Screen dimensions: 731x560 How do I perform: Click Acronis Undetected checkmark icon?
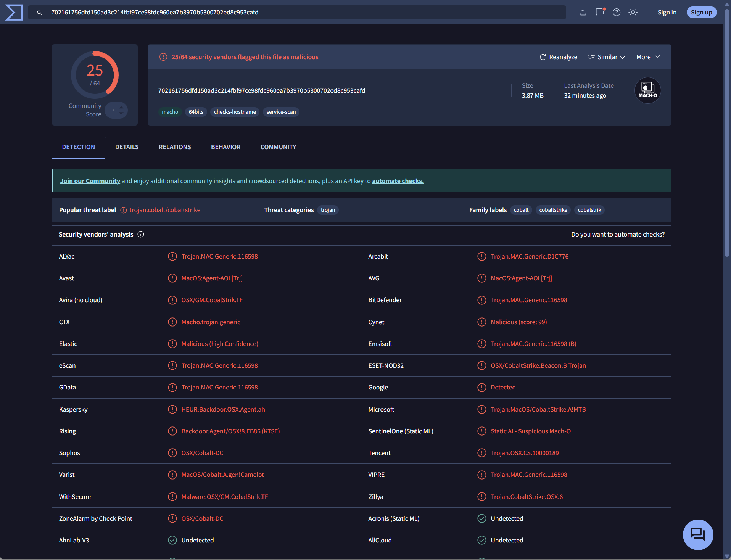pyautogui.click(x=482, y=518)
